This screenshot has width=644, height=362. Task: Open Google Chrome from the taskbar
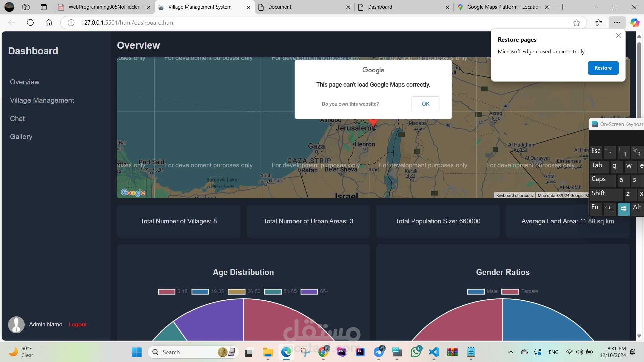coord(324,352)
